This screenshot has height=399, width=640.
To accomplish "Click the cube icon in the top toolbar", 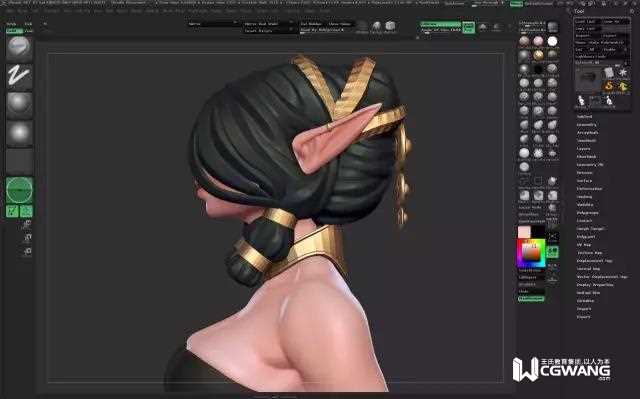I will coord(390,27).
